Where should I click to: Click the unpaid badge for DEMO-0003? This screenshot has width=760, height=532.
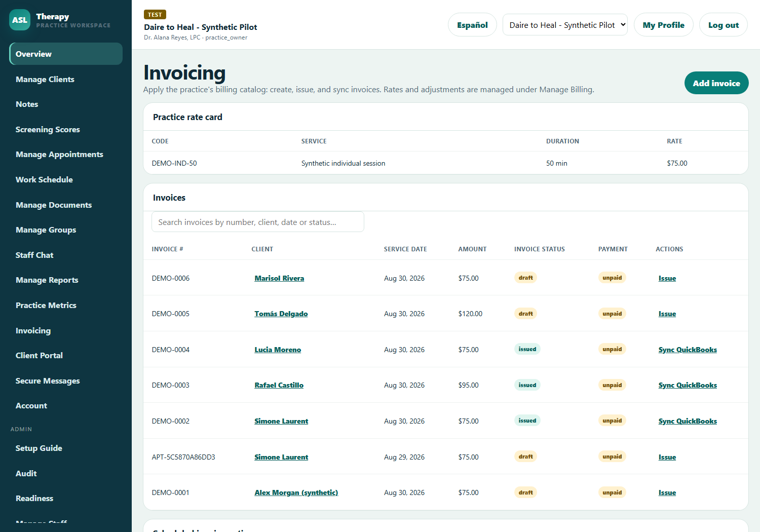[612, 385]
